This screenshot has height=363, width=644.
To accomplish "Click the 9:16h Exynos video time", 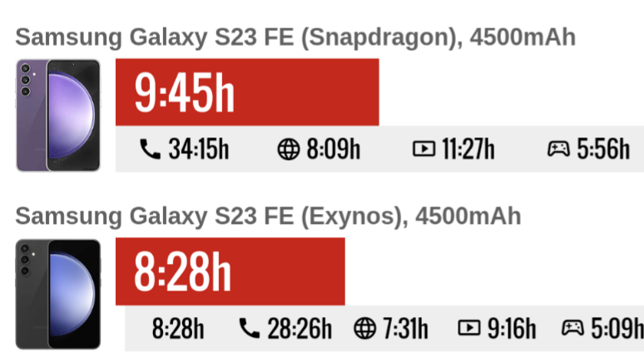I will coord(511,328).
